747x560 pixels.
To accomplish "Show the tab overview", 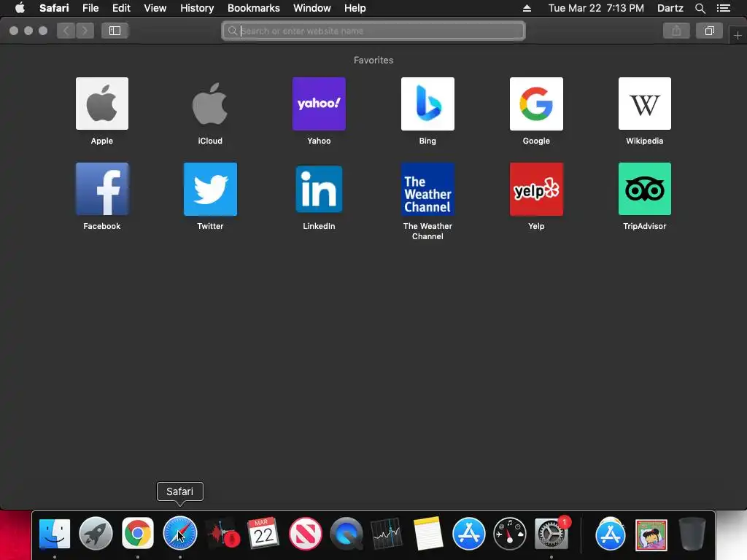I will coord(709,31).
